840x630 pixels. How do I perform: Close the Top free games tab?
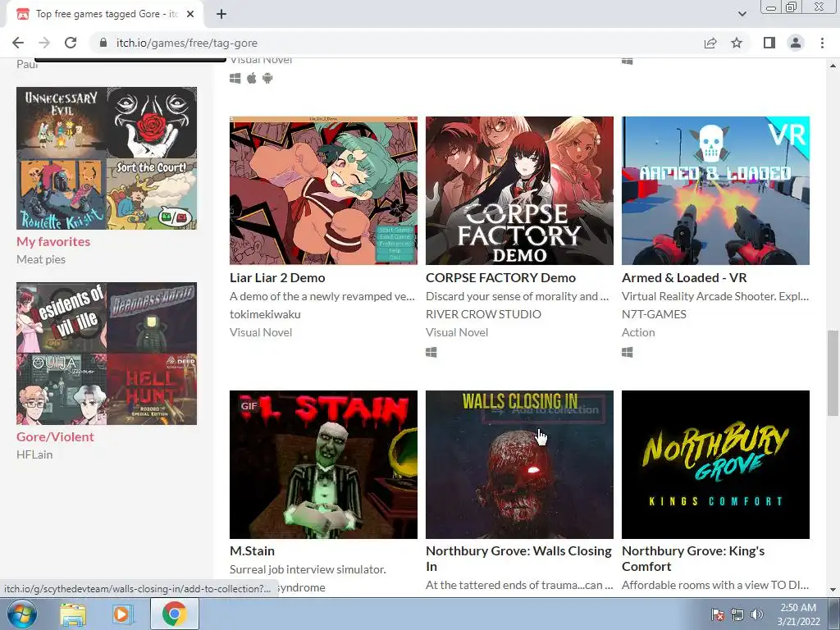[190, 14]
